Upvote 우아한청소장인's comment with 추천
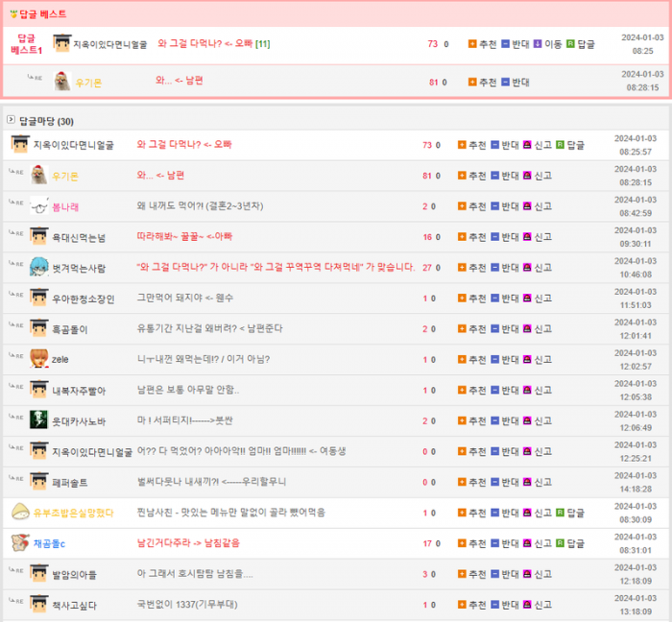The height and width of the screenshot is (622, 672). point(462,299)
